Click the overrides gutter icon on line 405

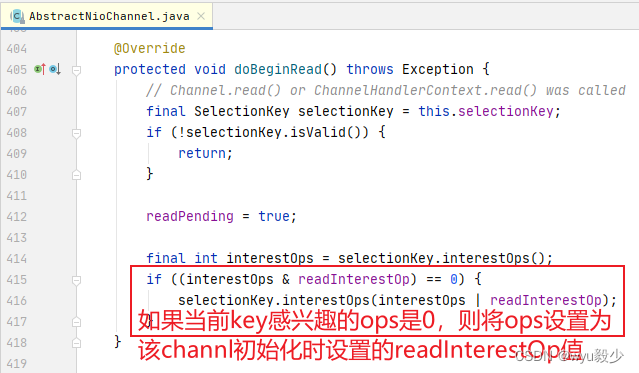coord(40,69)
